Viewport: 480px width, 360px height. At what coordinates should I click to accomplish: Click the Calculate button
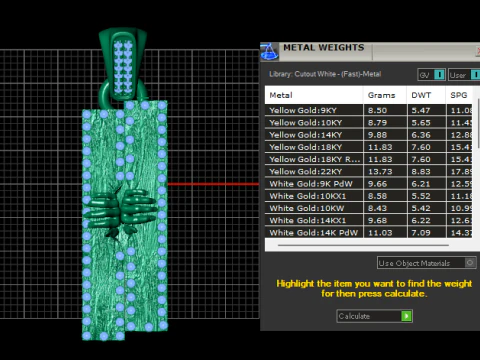(374, 316)
